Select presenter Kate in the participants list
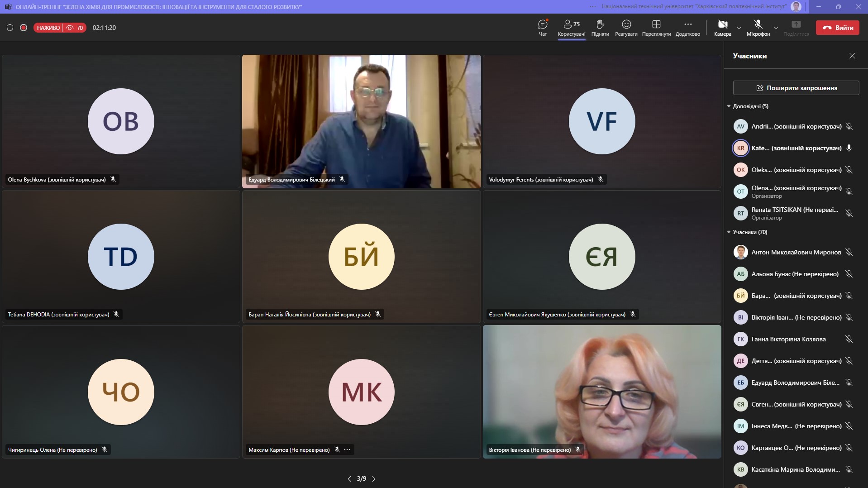Viewport: 868px width, 488px height. click(x=794, y=148)
